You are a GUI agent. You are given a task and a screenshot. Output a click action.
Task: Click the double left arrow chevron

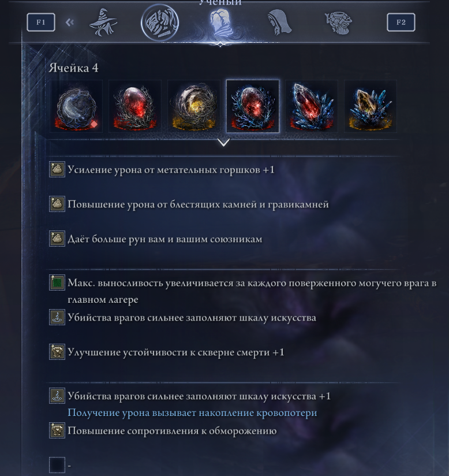(x=70, y=22)
